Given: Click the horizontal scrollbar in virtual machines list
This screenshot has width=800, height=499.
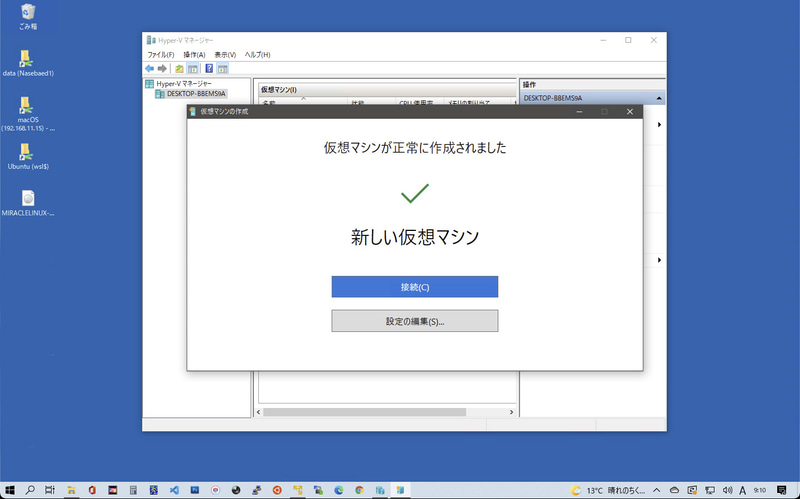Looking at the screenshot, I should coord(364,412).
